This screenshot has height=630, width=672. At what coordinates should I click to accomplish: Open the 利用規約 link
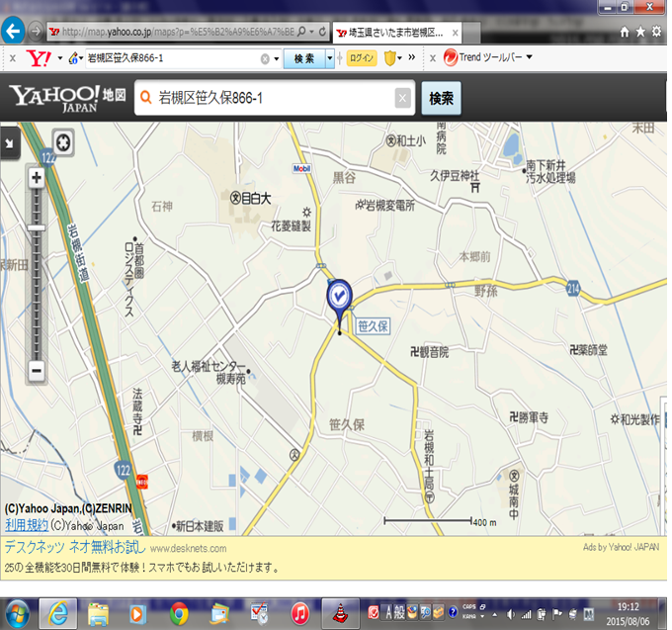tap(27, 525)
